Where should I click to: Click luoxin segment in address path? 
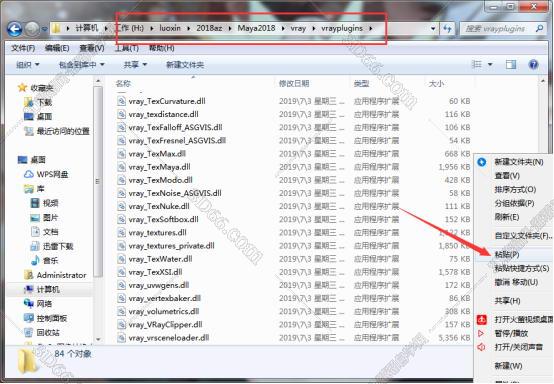click(x=170, y=28)
